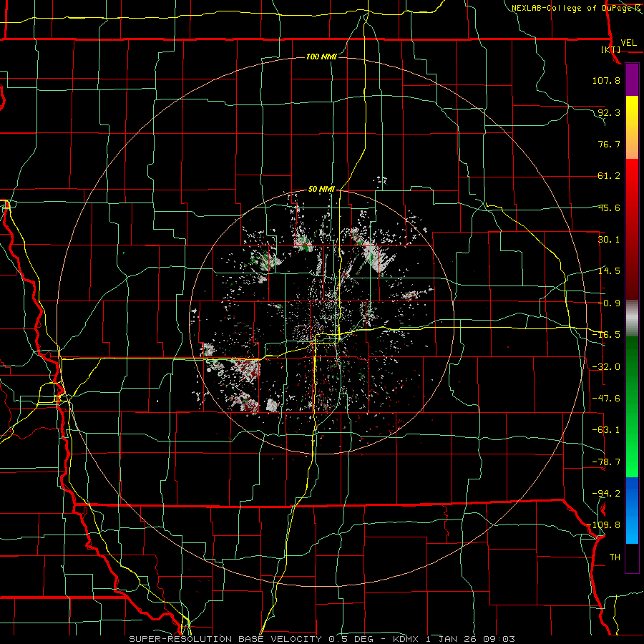The height and width of the screenshot is (644, 644).
Task: Click the 61.2 velocity scale value
Action: [x=609, y=176]
